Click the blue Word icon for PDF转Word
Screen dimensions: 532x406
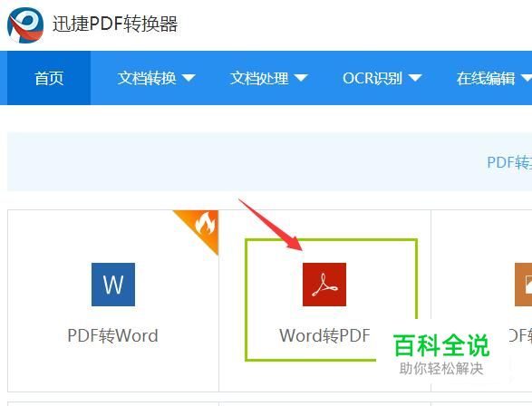(x=113, y=285)
